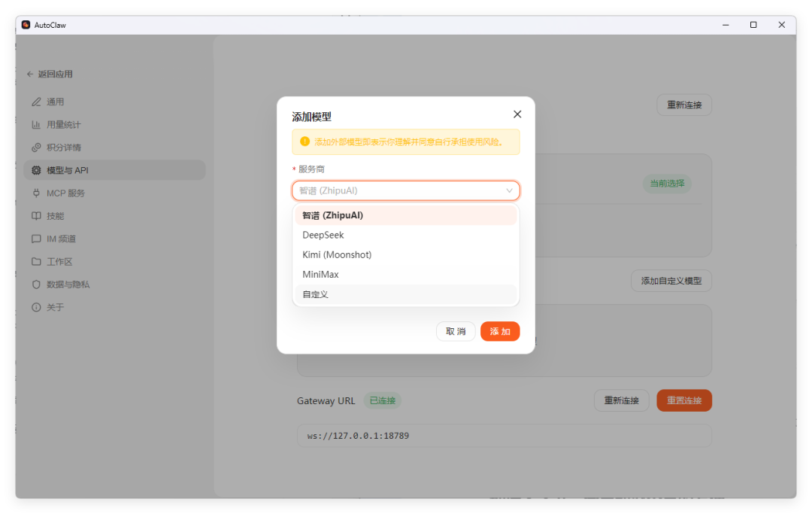This screenshot has height=514, width=812.
Task: Confirm with the orange 添加 button
Action: [x=500, y=331]
